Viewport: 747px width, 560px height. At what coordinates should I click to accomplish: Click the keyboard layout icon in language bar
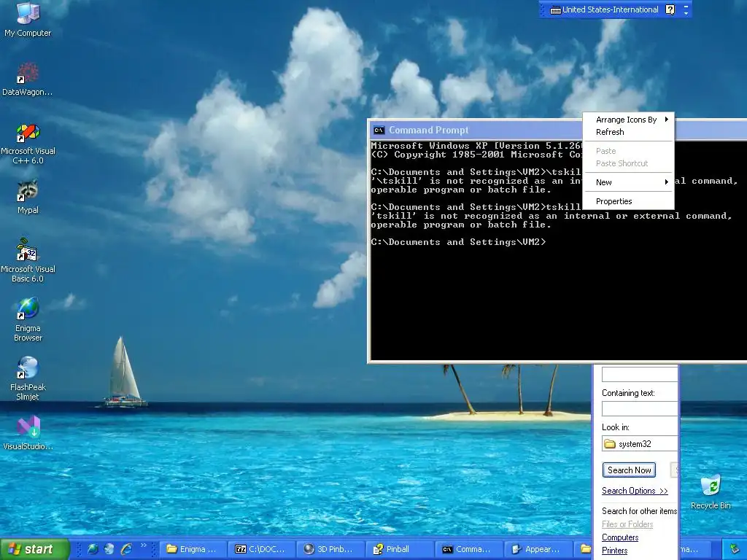point(555,10)
